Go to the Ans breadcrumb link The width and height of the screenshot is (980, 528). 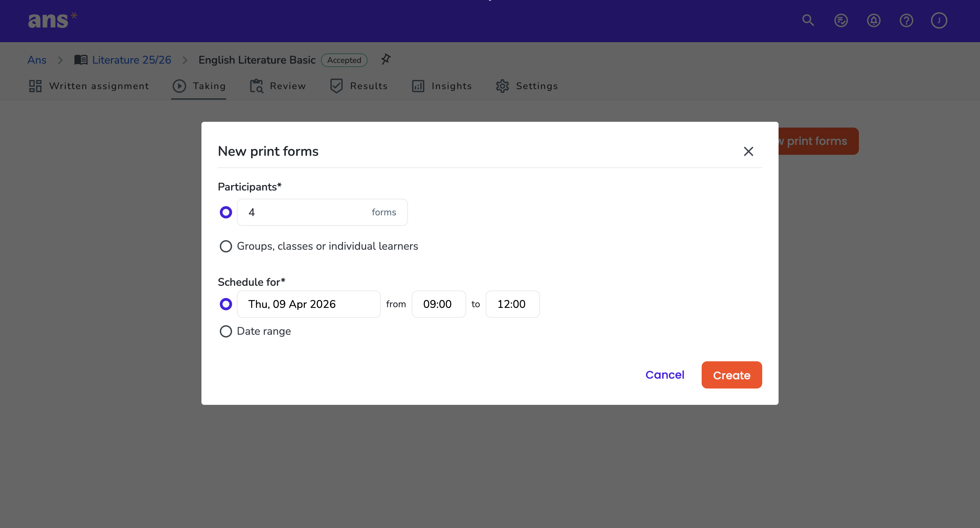click(37, 60)
